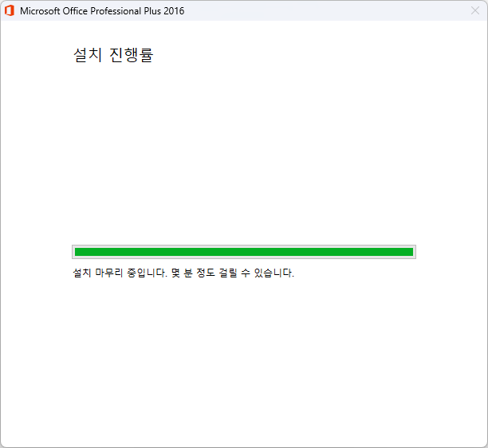Screen dimensions: 488x448
Task: Select the '설치 진행률' heading text
Action: tap(113, 55)
